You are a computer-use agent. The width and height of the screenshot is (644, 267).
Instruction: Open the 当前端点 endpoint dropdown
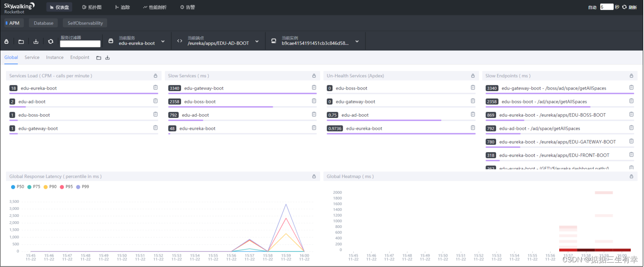coord(218,41)
